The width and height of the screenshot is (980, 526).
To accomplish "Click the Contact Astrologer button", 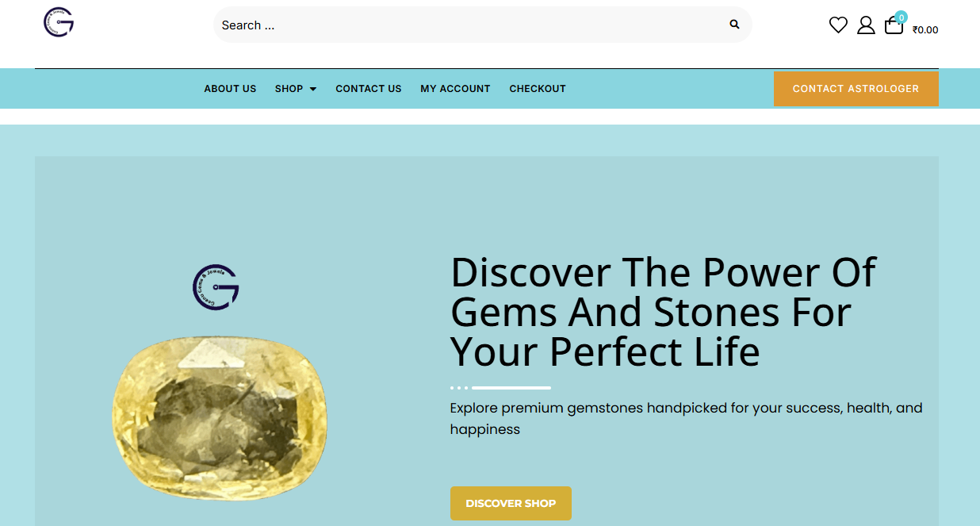I will 856,89.
